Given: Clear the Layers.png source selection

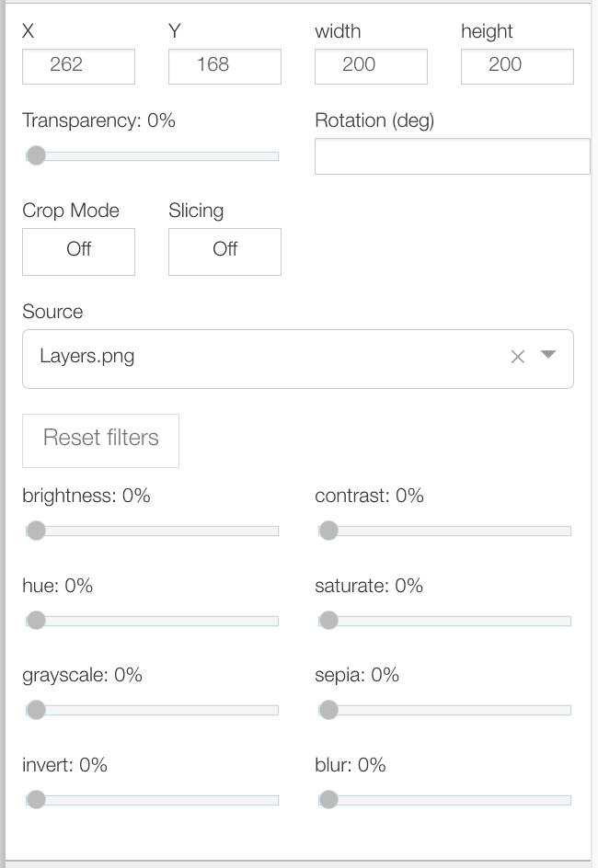Looking at the screenshot, I should pos(518,357).
